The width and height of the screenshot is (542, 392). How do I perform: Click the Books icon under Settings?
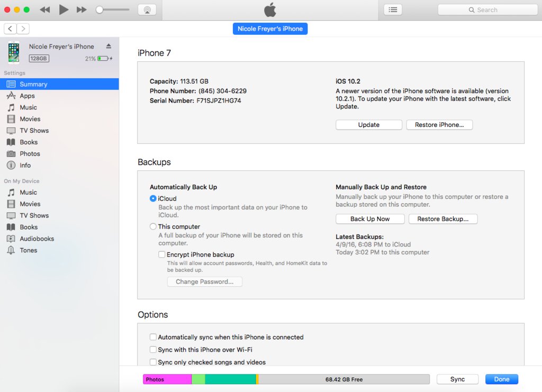click(11, 142)
